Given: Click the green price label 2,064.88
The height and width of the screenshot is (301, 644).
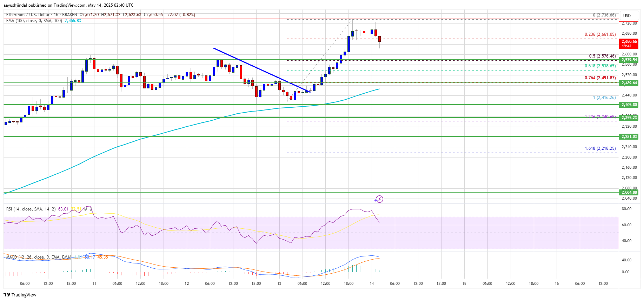Looking at the screenshot, I should point(629,192).
